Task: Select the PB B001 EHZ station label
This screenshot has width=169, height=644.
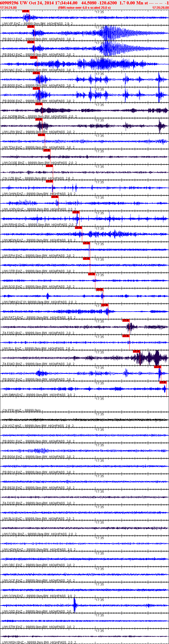Action: (38, 441)
